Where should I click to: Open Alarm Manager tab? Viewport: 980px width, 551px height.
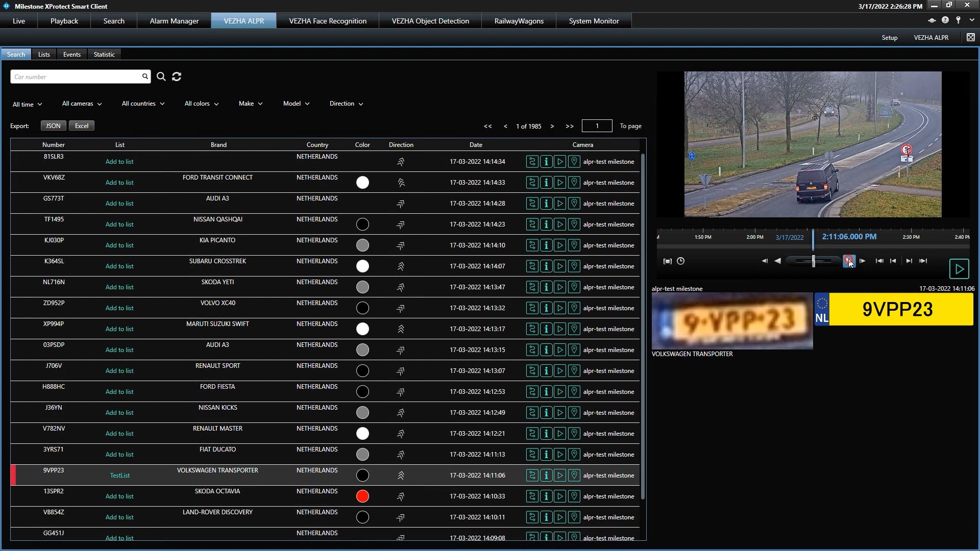(174, 21)
